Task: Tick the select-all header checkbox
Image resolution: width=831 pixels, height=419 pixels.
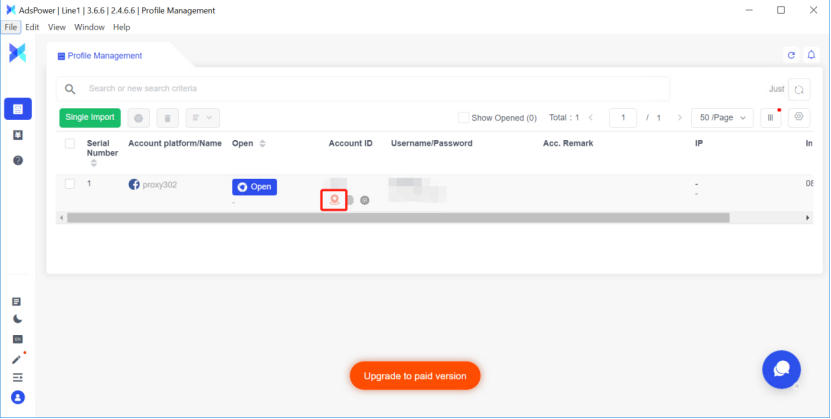Action: coord(70,144)
